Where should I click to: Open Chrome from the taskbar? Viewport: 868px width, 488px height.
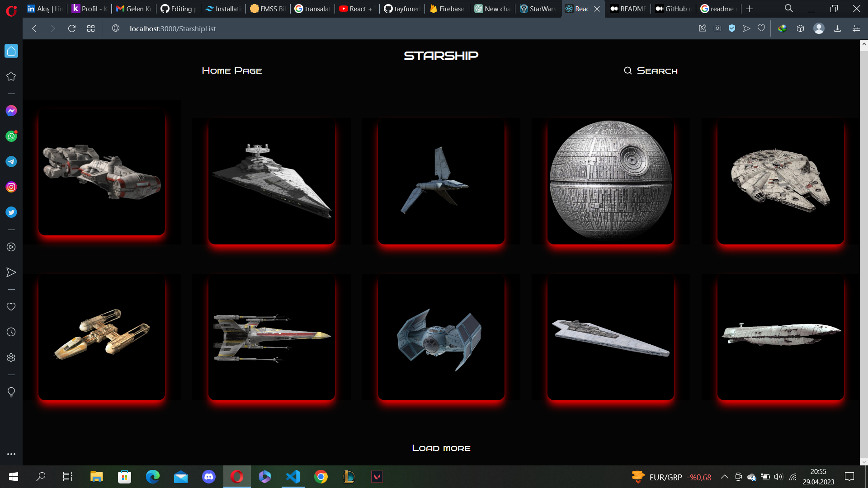tap(321, 477)
